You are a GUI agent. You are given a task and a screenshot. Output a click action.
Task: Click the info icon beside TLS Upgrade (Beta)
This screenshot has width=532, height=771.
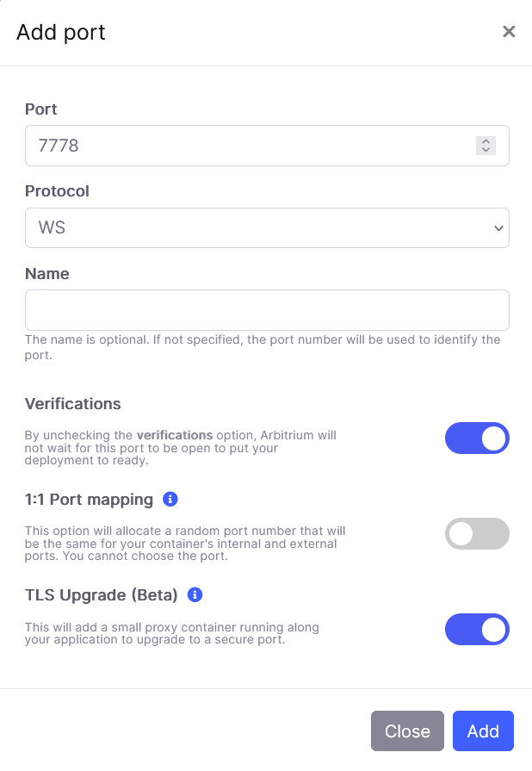tap(195, 594)
